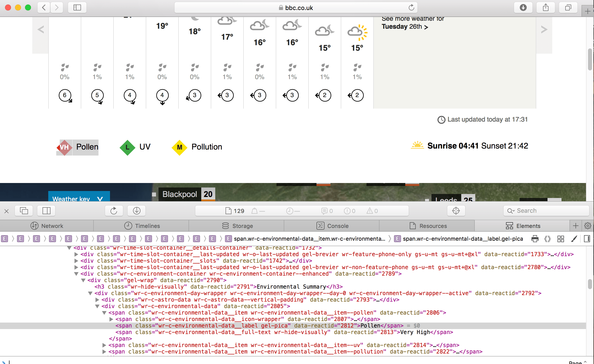Click the VH Pollen indicator badge
Image resolution: width=594 pixels, height=364 pixels.
(64, 148)
